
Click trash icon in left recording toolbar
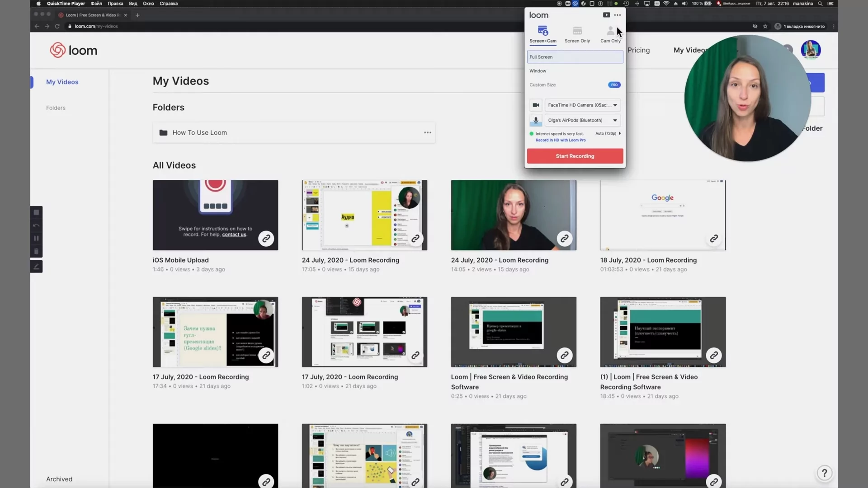coord(36,252)
